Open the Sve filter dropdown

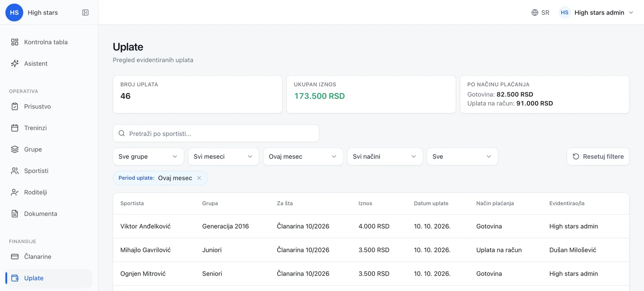pyautogui.click(x=462, y=157)
